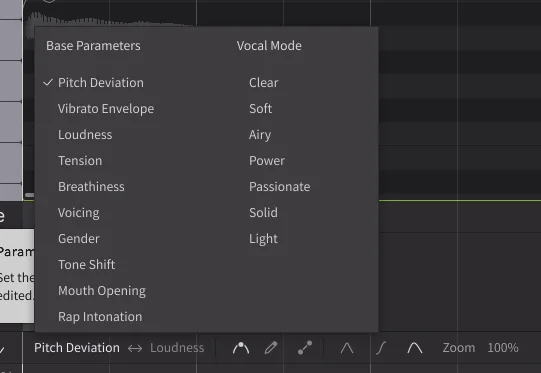Choose Vibrato Envelope parameter
541x373 pixels.
(106, 109)
